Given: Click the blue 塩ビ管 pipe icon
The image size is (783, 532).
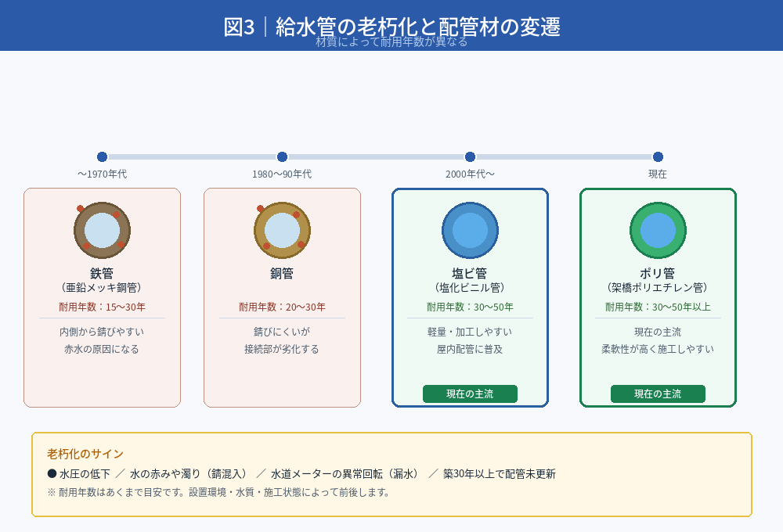Looking at the screenshot, I should pyautogui.click(x=470, y=230).
